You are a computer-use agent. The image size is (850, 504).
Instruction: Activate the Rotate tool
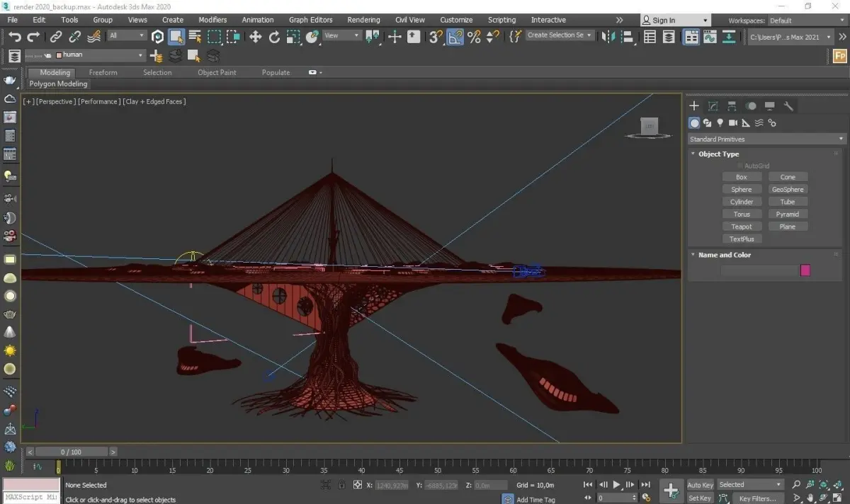[x=275, y=37]
